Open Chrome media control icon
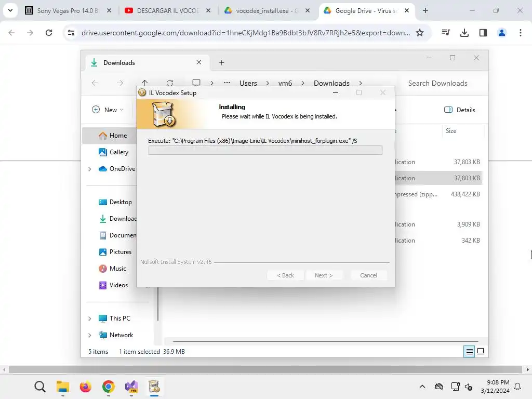This screenshot has height=399, width=532. [446, 33]
